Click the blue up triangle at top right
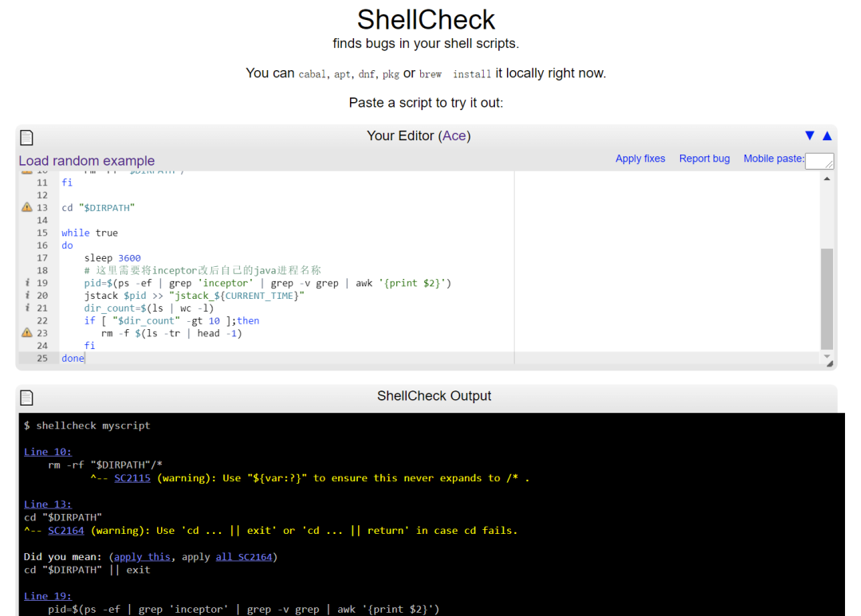The width and height of the screenshot is (861, 616). [826, 135]
